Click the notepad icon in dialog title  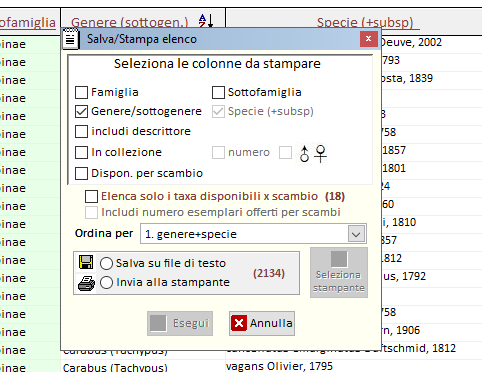(x=70, y=39)
